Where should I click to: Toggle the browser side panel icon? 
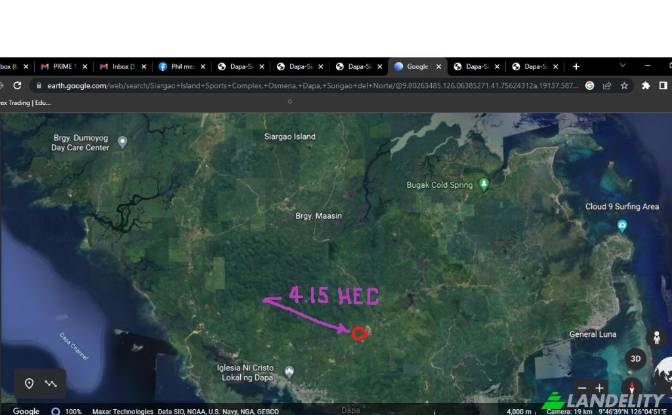click(663, 86)
